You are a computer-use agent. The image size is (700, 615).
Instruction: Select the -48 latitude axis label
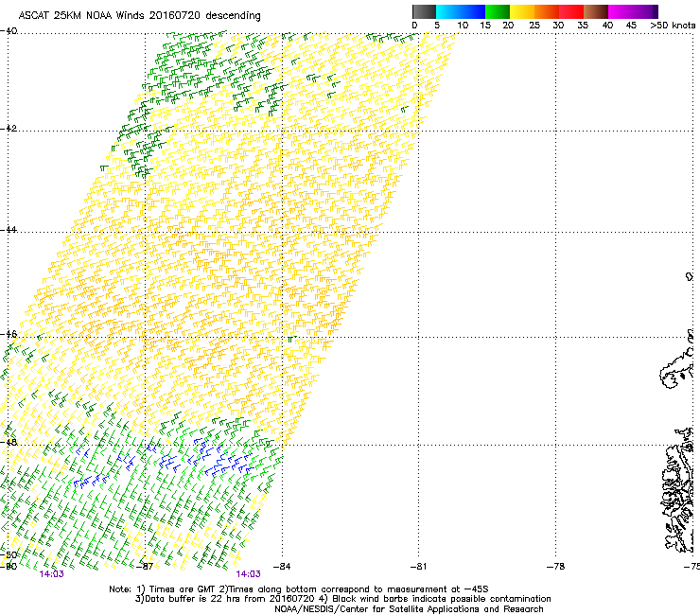point(9,442)
